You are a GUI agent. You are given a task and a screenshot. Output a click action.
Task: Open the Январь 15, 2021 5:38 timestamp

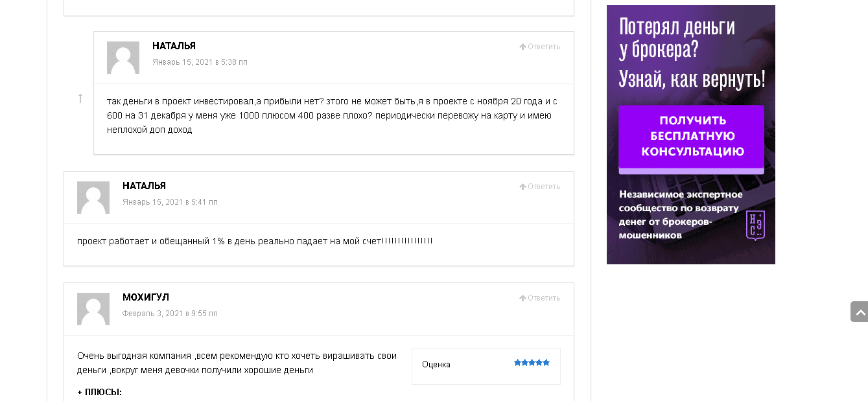(200, 62)
